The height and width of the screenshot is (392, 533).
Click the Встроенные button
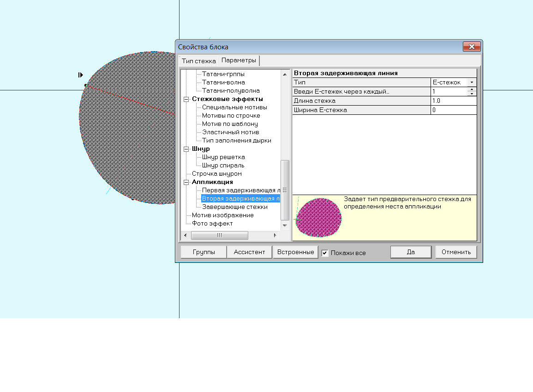point(295,252)
